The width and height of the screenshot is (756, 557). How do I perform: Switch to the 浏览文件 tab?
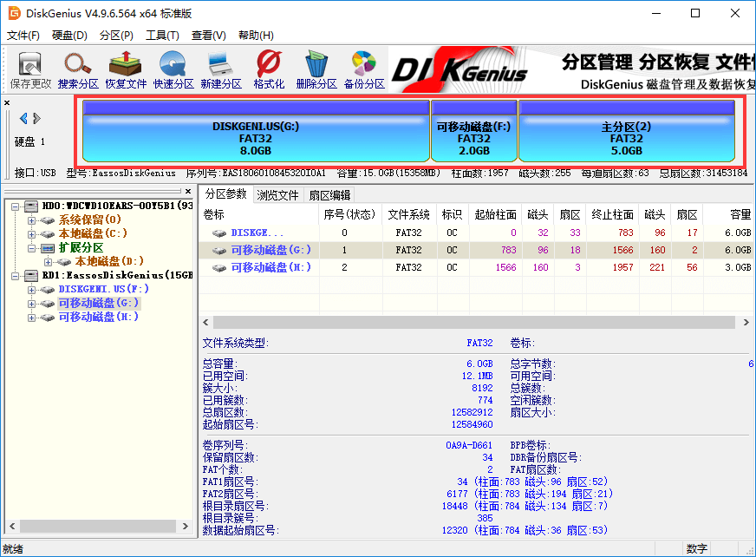277,195
